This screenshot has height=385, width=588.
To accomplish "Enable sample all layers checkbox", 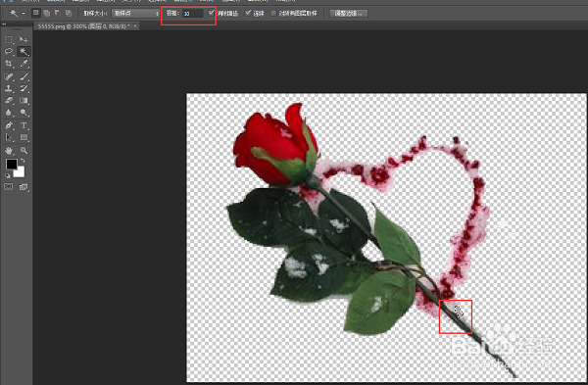I will pos(273,13).
